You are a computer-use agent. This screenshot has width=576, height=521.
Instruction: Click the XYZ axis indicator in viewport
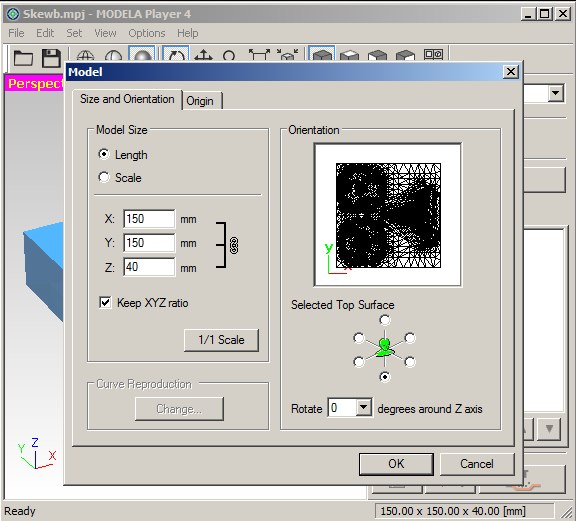(x=37, y=453)
